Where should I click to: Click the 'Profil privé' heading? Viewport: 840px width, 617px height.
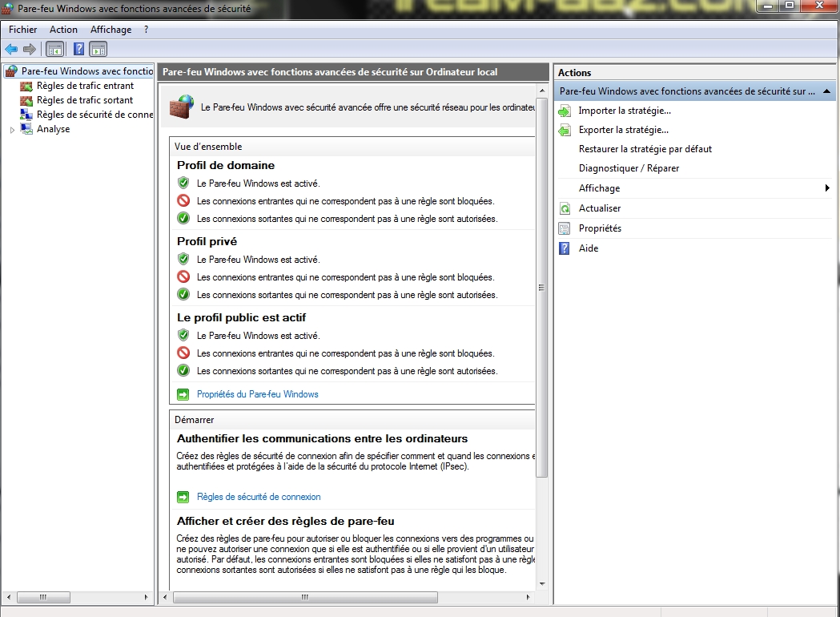[x=207, y=242]
